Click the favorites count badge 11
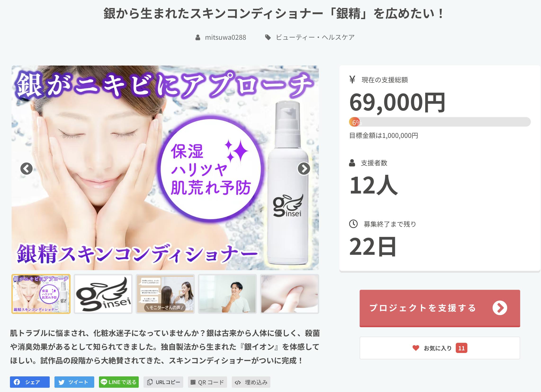 point(461,348)
